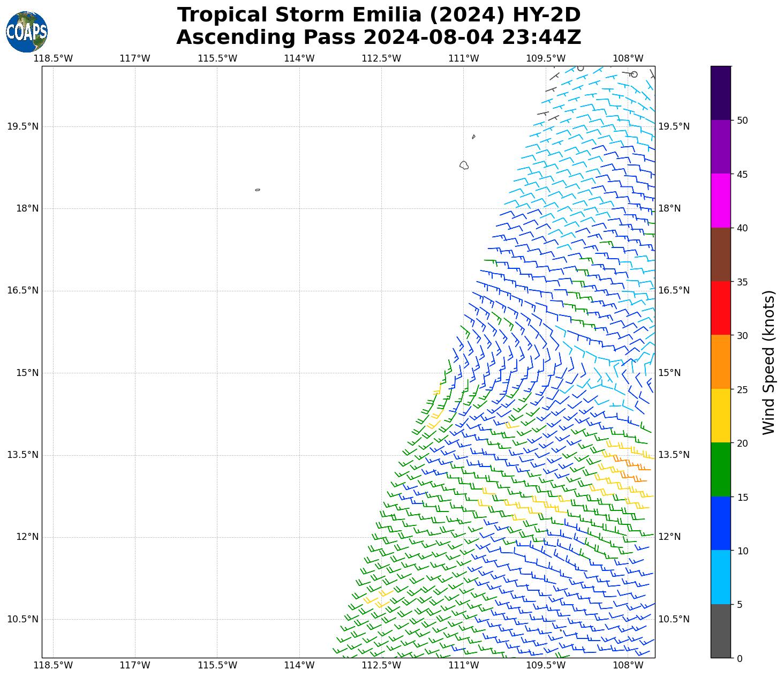
Task: Click the Socorro Island outline near 111°W
Action: (x=464, y=165)
